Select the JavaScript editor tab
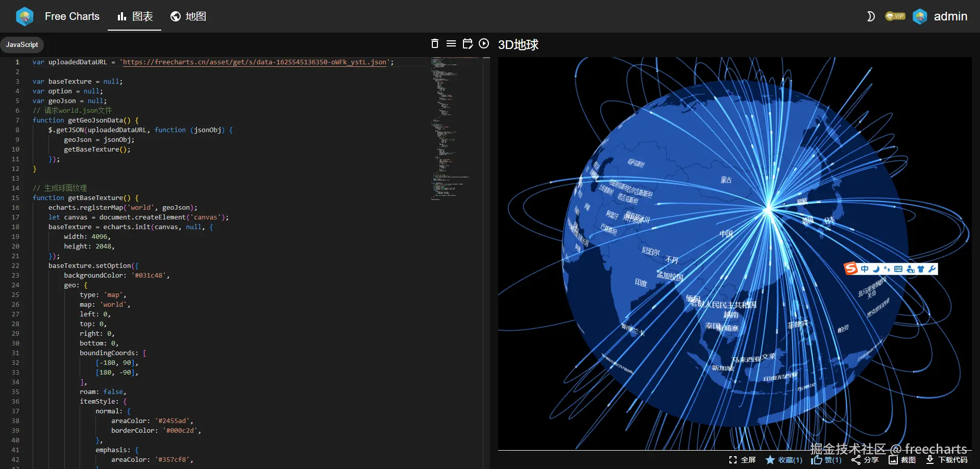The width and height of the screenshot is (980, 469). point(22,44)
